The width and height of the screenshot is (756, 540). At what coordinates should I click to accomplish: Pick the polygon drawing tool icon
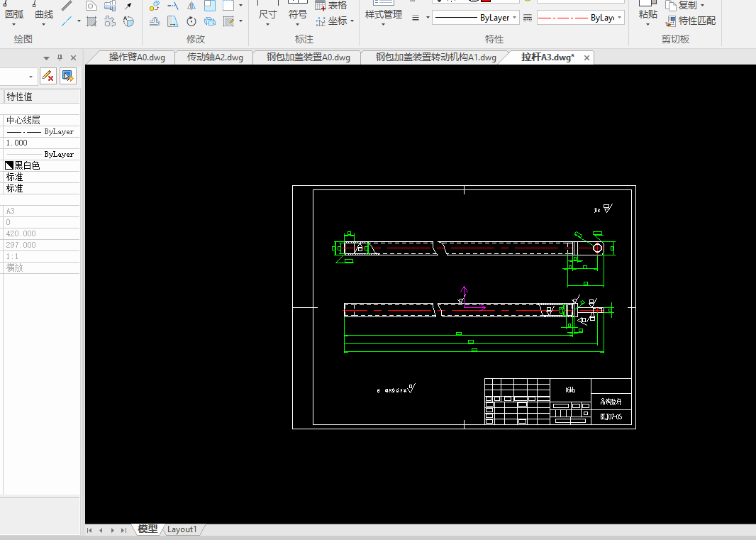pos(91,6)
